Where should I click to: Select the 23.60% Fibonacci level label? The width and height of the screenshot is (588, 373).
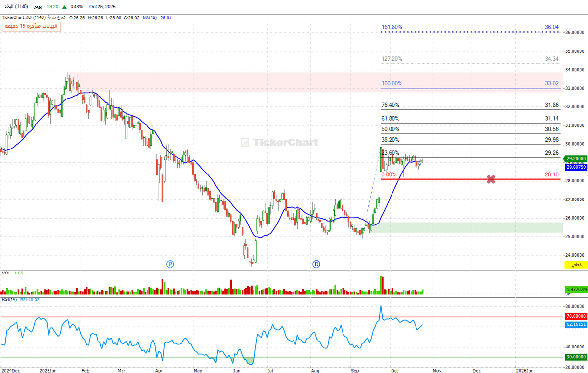(x=391, y=153)
